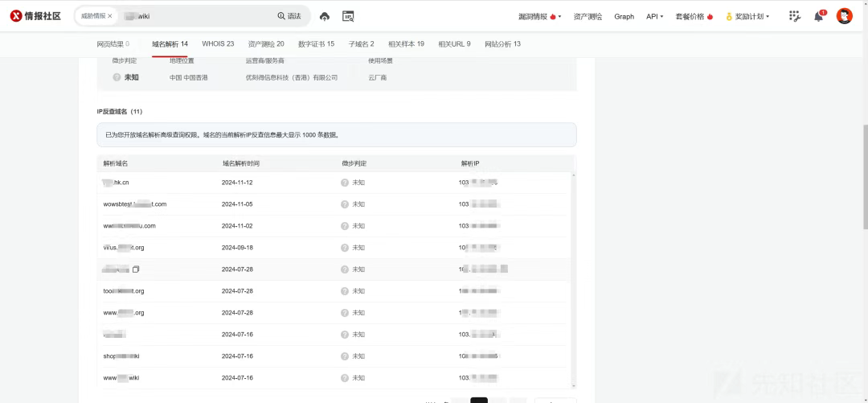
Task: Expand the API dropdown menu
Action: point(654,17)
